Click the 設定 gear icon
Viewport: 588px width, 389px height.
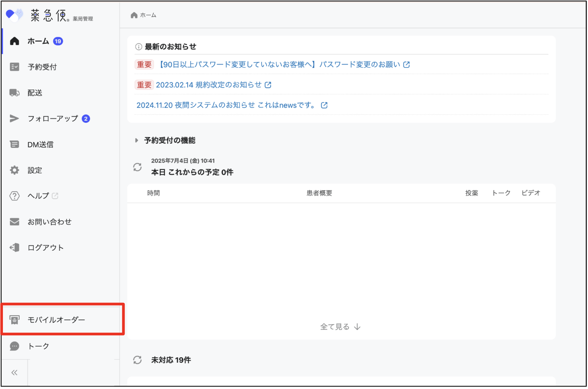click(15, 170)
